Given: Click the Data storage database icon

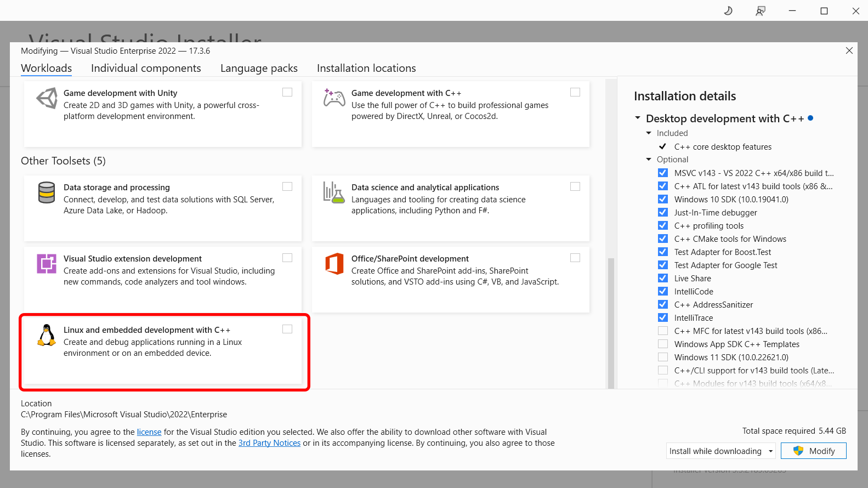Looking at the screenshot, I should (47, 192).
